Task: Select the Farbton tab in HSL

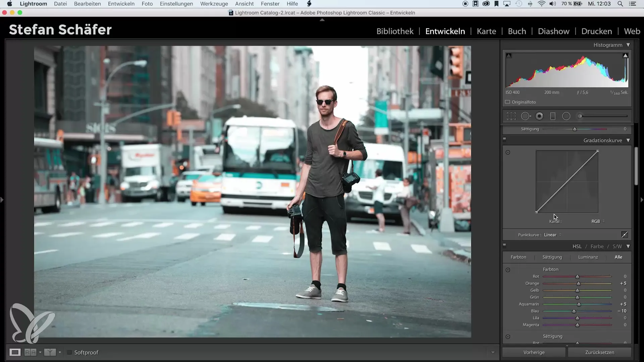Action: click(518, 257)
